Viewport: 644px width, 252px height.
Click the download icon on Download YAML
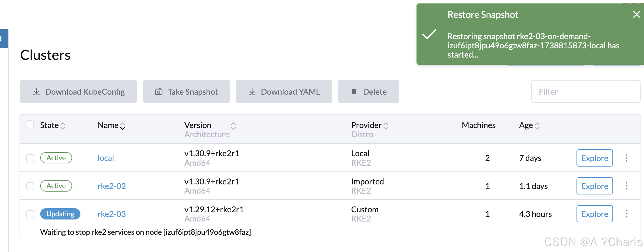252,92
